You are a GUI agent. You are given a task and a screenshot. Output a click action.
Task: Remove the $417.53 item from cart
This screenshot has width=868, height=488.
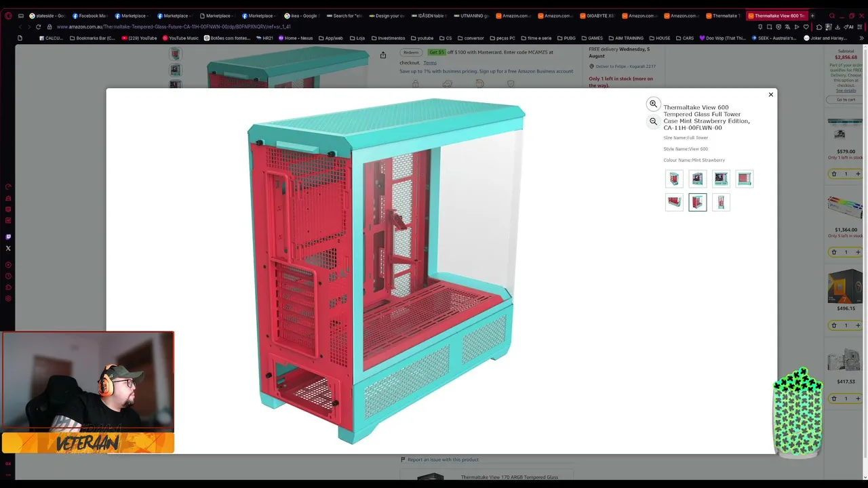pos(834,399)
